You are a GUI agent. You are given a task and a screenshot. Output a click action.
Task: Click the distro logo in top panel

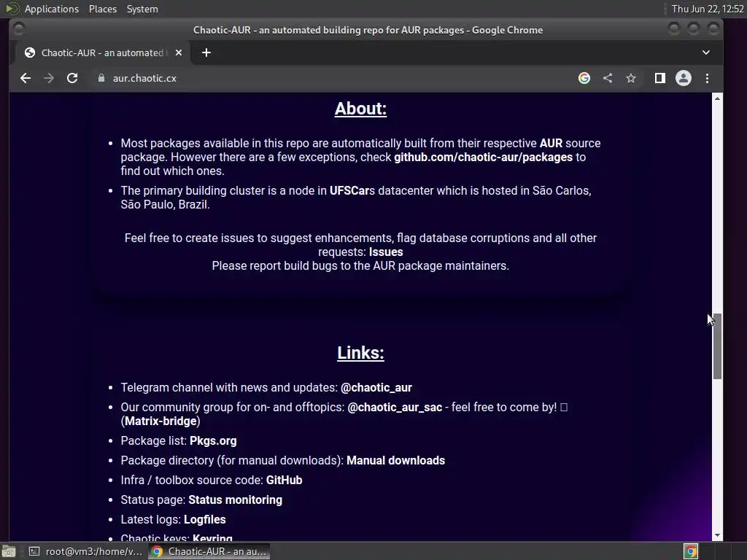(x=12, y=9)
